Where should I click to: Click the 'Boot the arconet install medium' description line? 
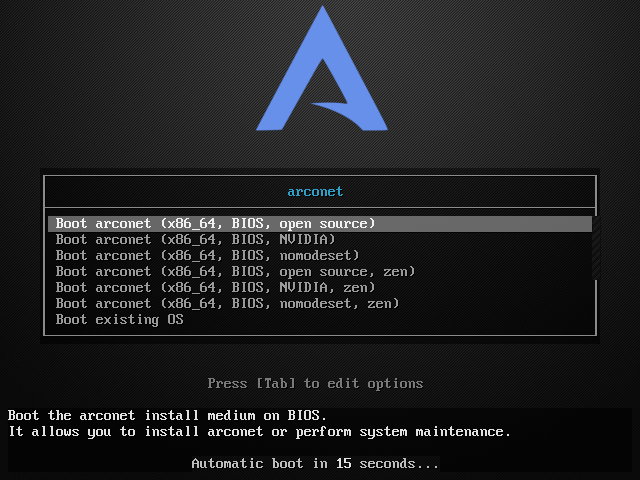167,416
